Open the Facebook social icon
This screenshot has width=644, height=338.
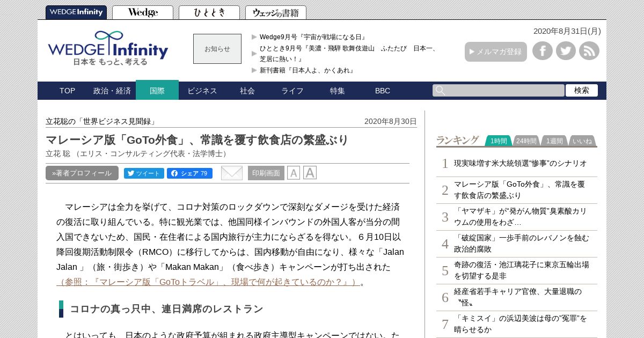[543, 51]
